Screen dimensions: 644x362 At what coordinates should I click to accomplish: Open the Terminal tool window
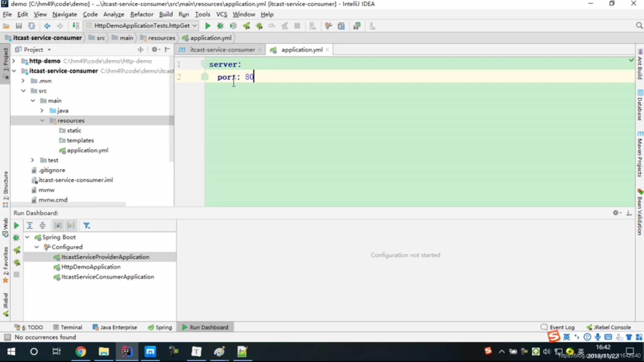(67, 327)
